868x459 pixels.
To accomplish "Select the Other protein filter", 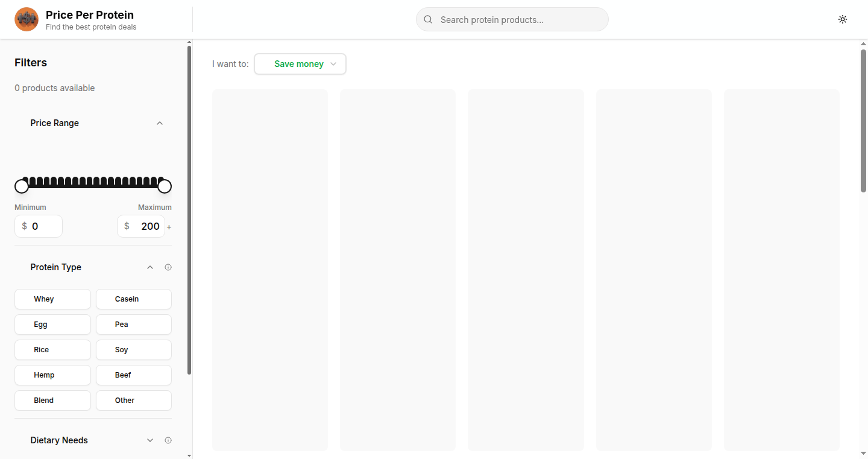I will point(134,400).
